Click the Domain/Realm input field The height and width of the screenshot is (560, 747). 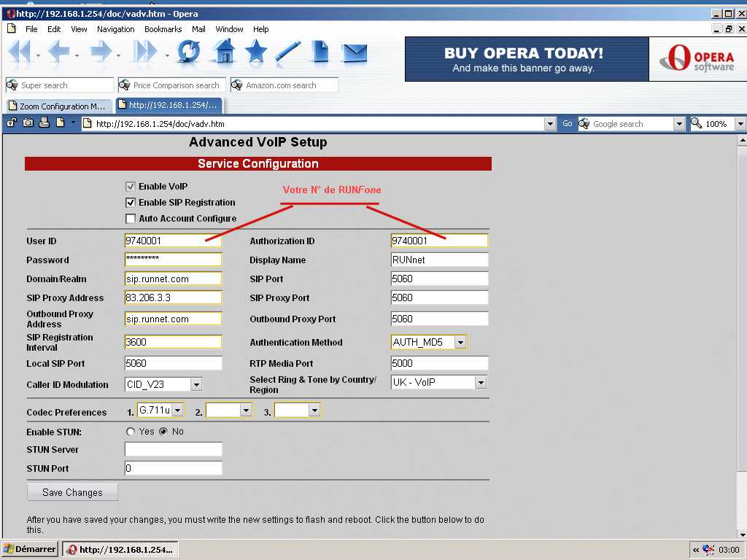(174, 279)
